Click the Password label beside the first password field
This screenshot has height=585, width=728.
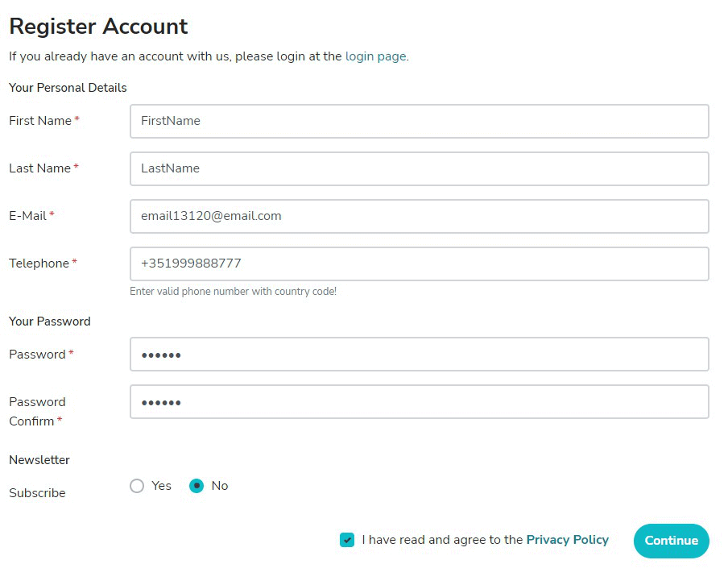[37, 355]
